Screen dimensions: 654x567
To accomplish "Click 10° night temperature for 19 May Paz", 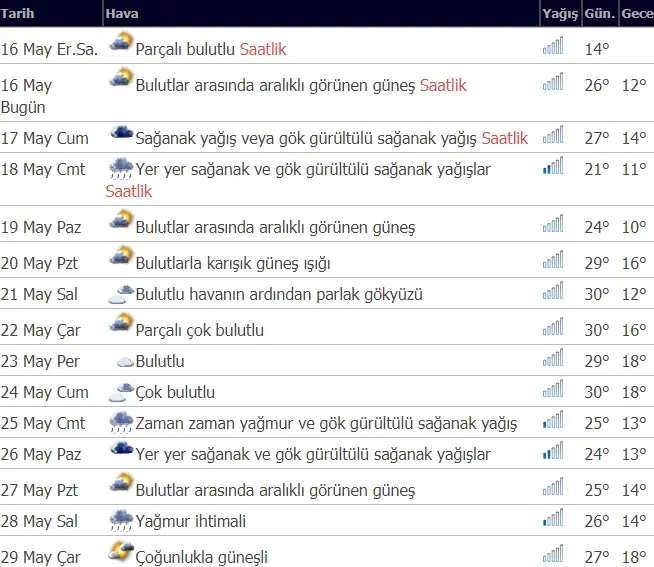I will [634, 227].
